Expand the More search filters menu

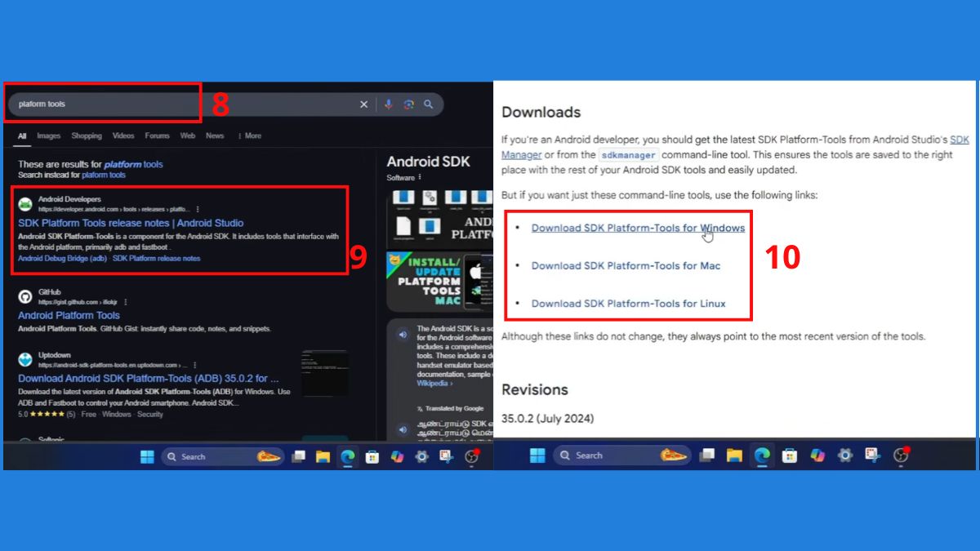249,136
